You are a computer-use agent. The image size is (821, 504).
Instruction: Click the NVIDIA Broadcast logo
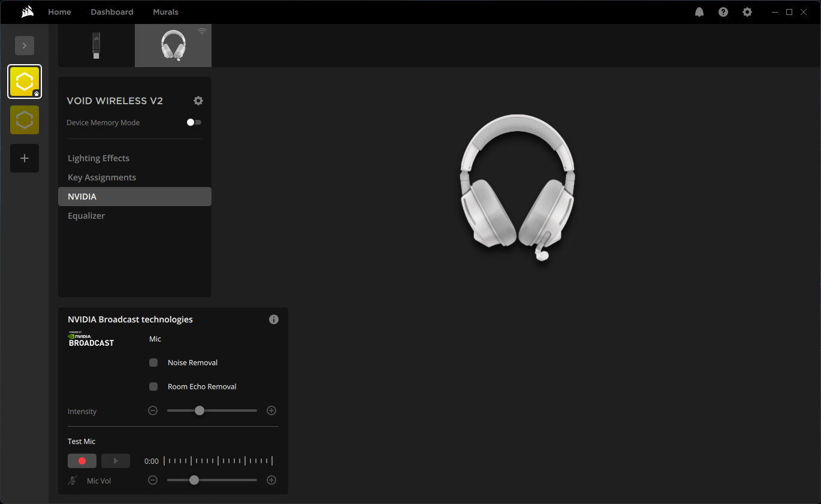click(x=91, y=339)
